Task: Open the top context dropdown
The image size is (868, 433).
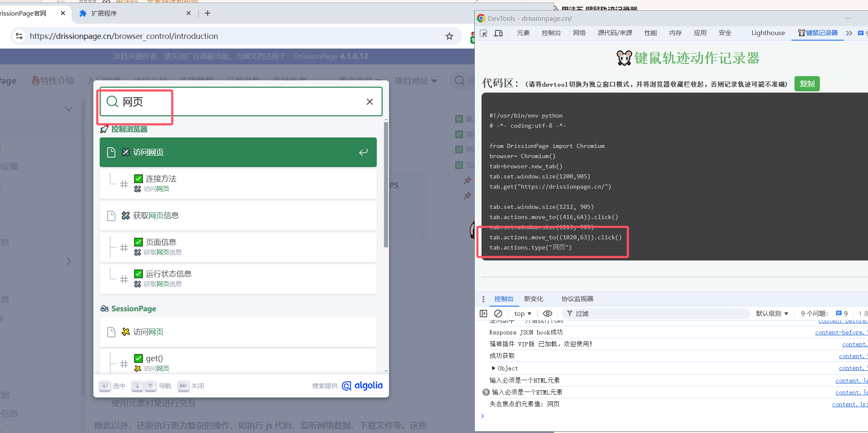Action: pos(522,313)
